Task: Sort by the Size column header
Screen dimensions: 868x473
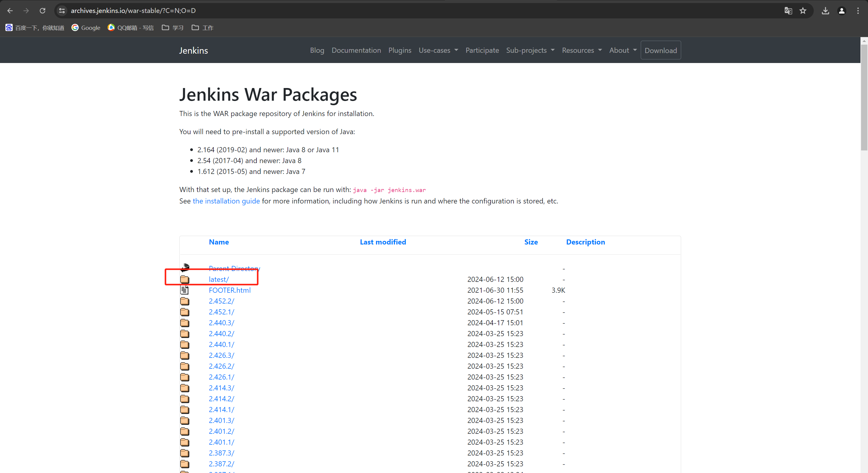Action: [x=531, y=242]
